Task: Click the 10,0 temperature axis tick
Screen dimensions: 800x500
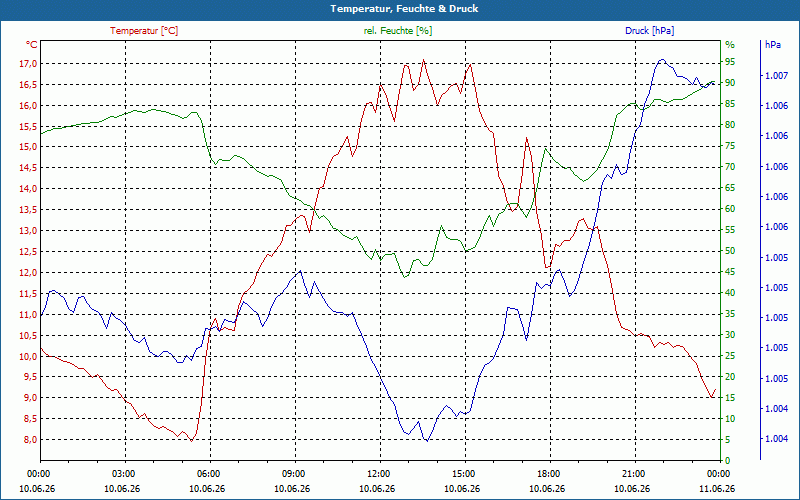Action: pyautogui.click(x=29, y=356)
